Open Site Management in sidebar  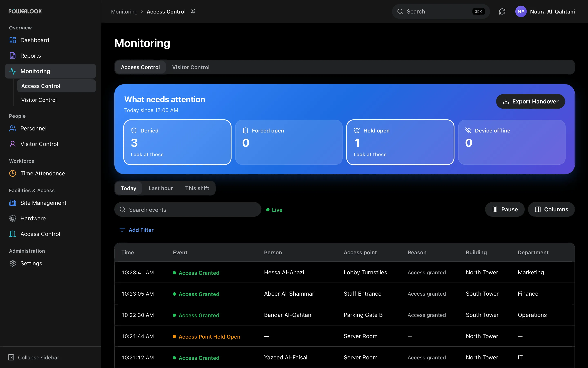tap(50, 203)
